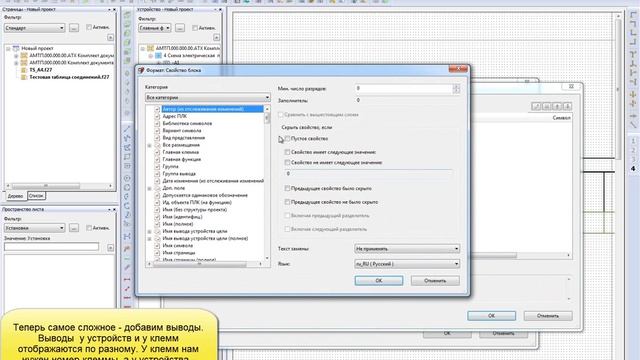The image size is (640, 360).
Task: Click move-up arrow button above Символ column
Action: [557, 107]
